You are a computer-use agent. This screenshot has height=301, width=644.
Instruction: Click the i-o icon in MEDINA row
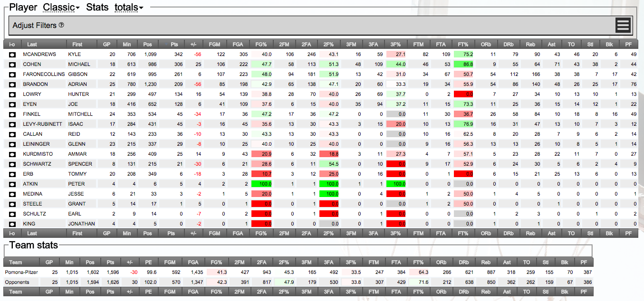click(12, 194)
